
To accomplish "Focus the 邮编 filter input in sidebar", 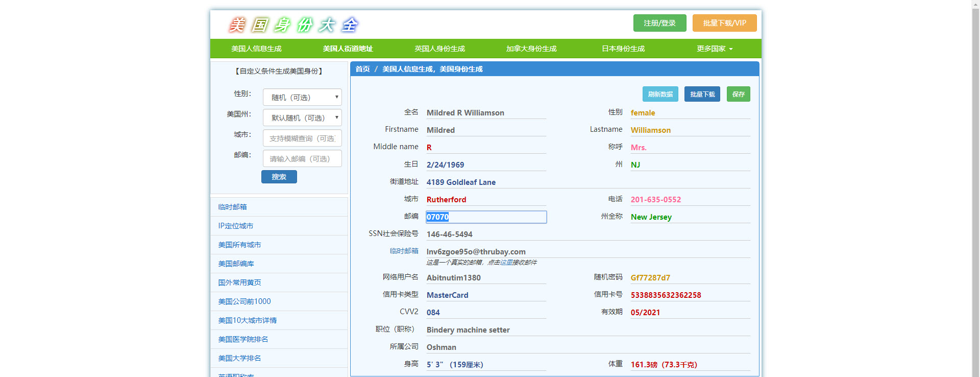I will [302, 159].
